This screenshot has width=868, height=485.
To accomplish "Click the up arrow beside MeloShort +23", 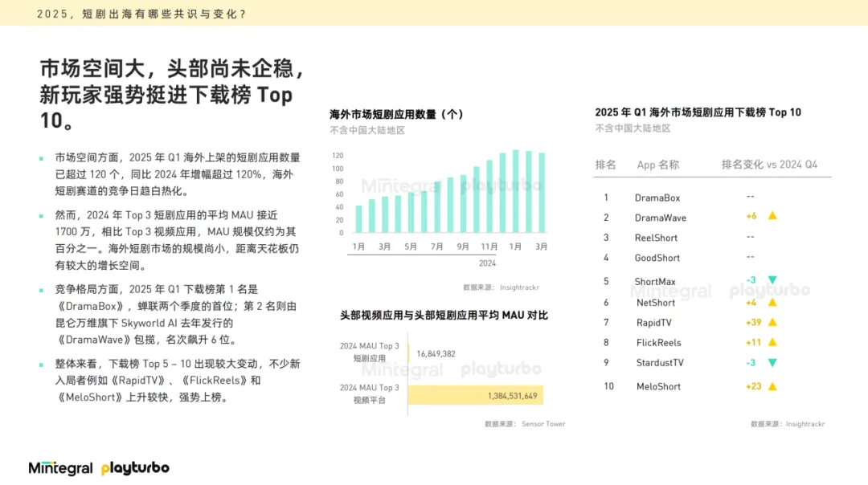I will pos(772,386).
